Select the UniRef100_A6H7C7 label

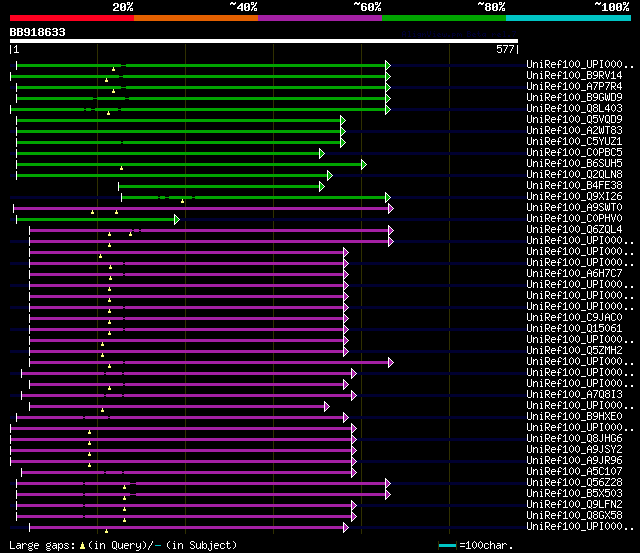click(574, 273)
